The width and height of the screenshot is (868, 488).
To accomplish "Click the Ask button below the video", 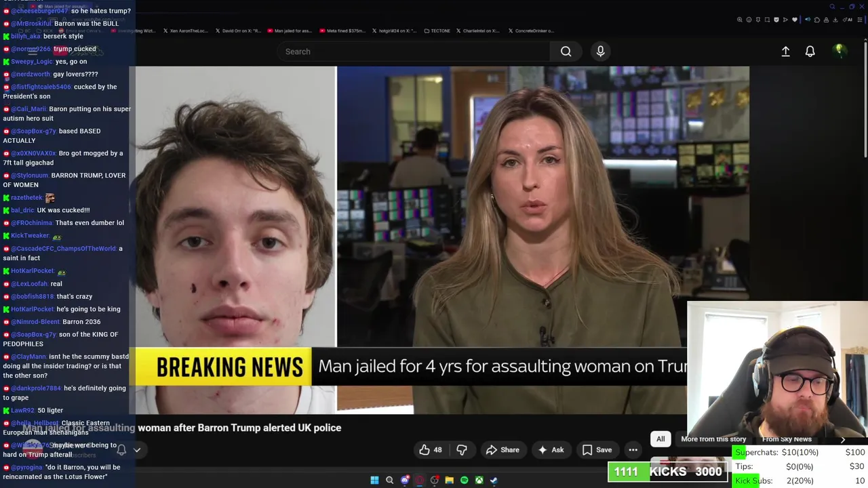I will tap(551, 450).
